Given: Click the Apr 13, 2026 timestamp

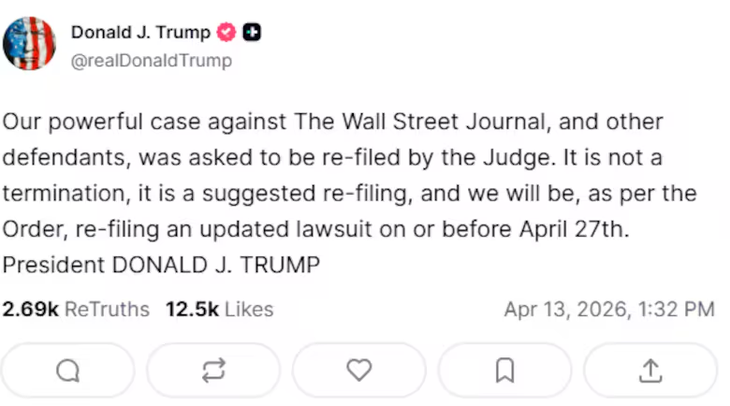Looking at the screenshot, I should 609,309.
